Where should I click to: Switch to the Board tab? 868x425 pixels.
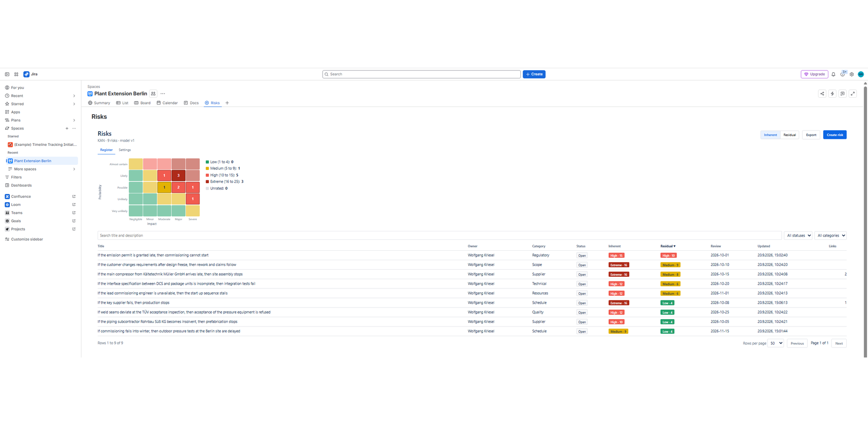(142, 103)
